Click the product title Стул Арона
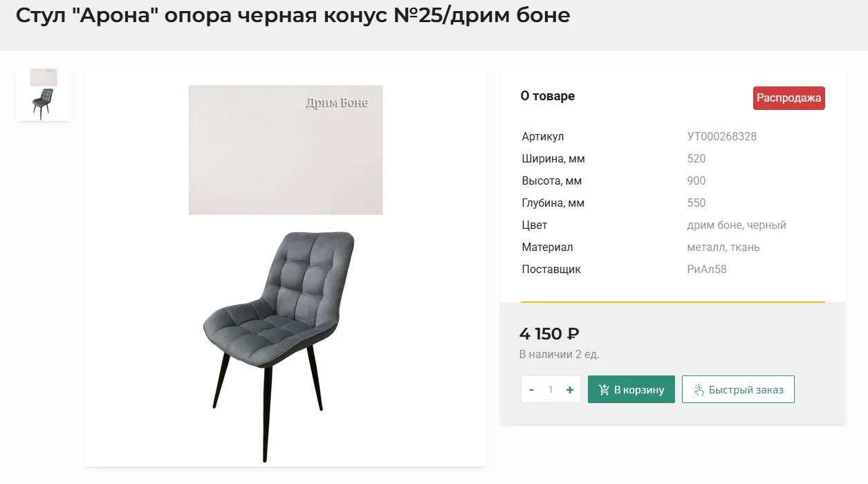The image size is (868, 484). point(293,15)
